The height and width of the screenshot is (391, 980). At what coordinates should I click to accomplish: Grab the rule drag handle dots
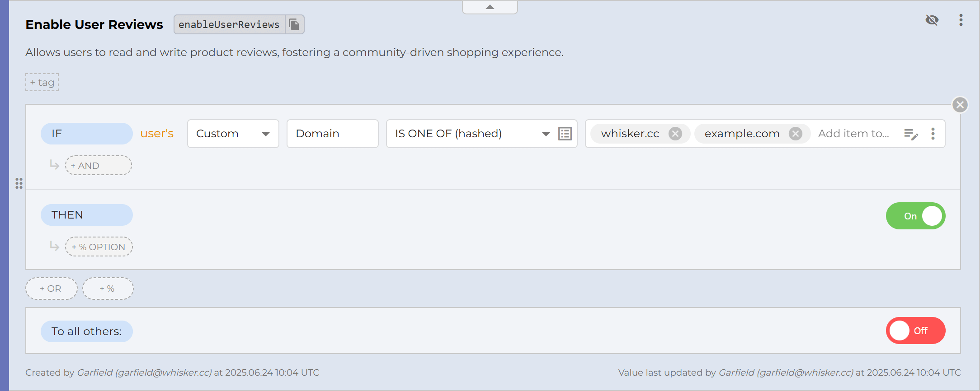pos(19,183)
